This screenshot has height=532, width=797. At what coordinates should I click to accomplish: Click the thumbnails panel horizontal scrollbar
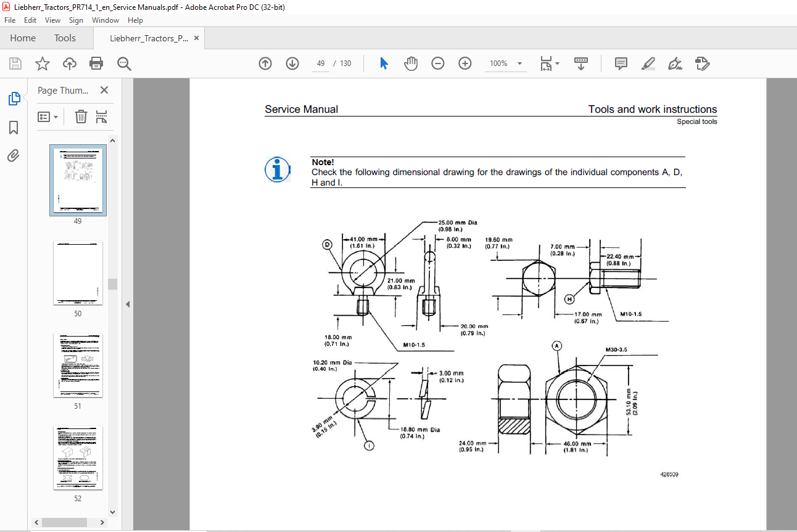pyautogui.click(x=64, y=522)
